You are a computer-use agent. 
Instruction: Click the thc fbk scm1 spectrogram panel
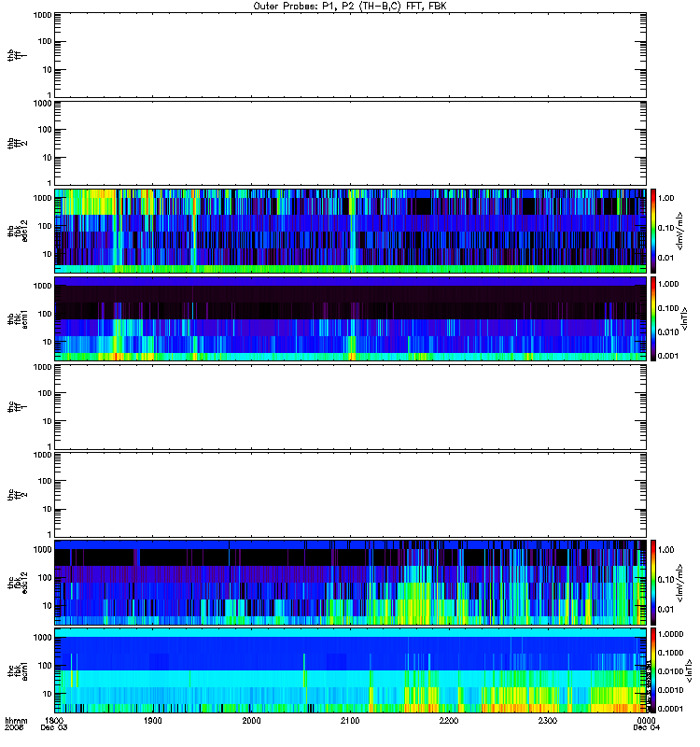pyautogui.click(x=351, y=670)
